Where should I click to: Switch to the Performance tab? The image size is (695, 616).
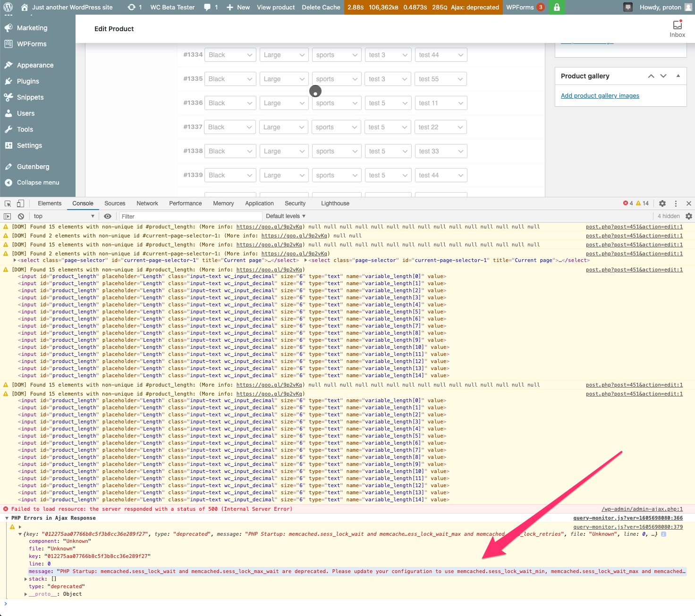click(x=185, y=203)
